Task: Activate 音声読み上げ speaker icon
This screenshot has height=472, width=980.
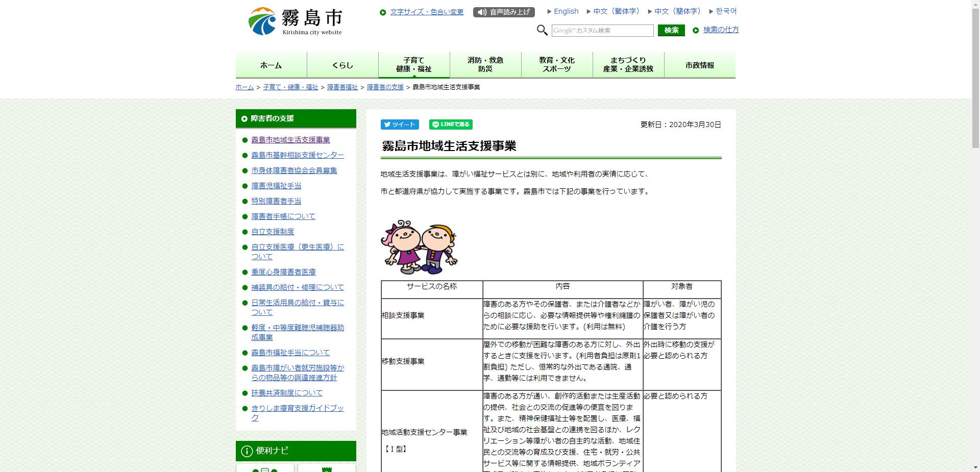Action: pos(482,11)
